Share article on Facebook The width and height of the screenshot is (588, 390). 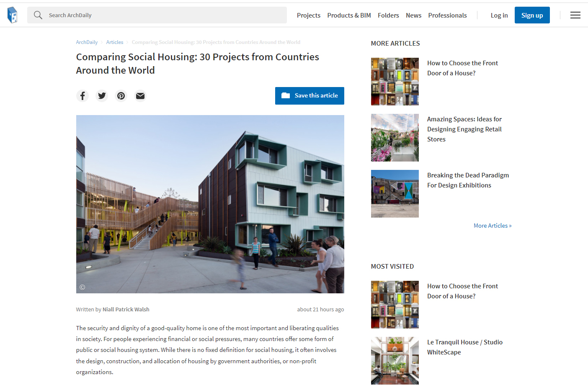tap(83, 96)
